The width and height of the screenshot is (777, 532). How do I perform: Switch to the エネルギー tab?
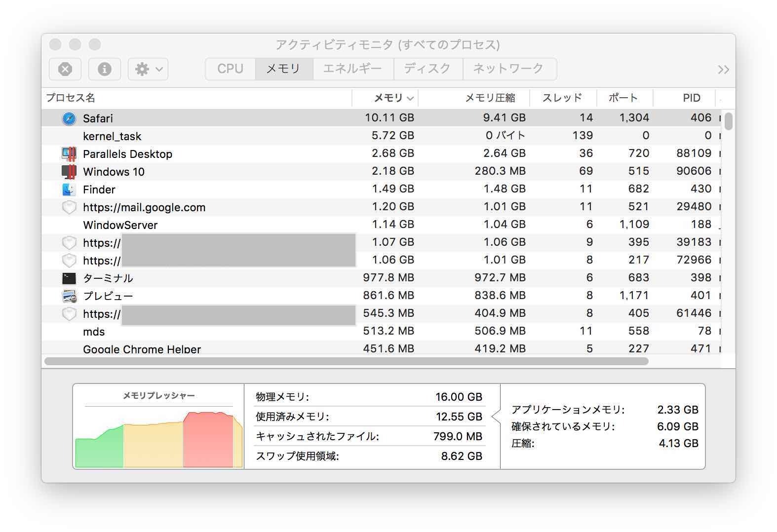point(353,69)
